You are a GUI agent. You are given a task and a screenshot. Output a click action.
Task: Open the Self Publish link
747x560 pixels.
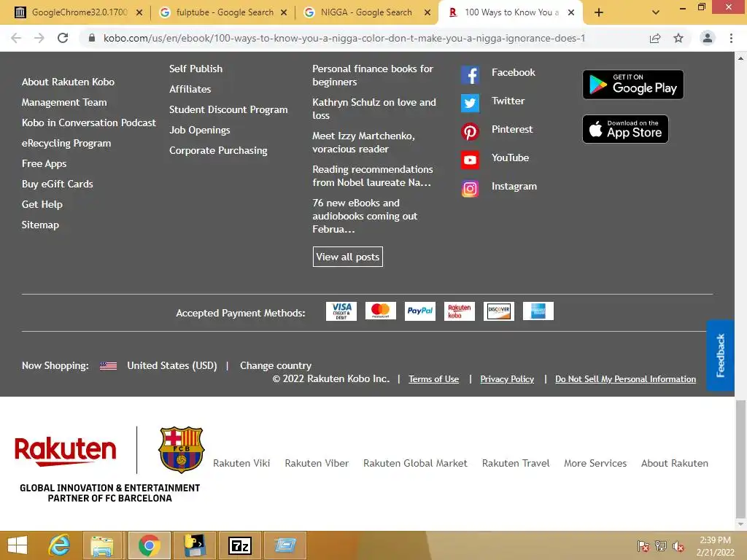(x=196, y=69)
